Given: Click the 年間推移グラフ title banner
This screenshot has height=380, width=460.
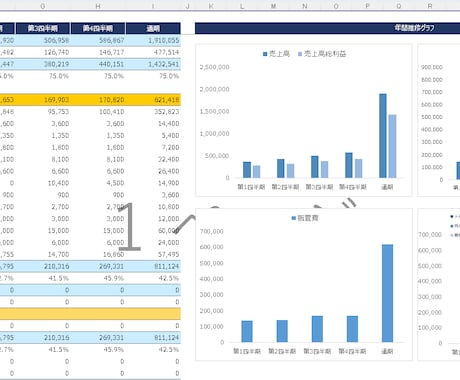Looking at the screenshot, I should pos(327,28).
